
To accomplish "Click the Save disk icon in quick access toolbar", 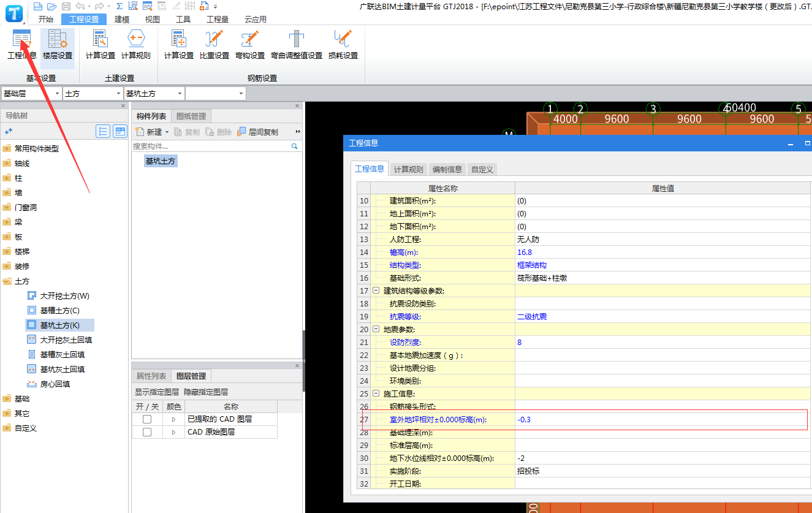I will (65, 6).
